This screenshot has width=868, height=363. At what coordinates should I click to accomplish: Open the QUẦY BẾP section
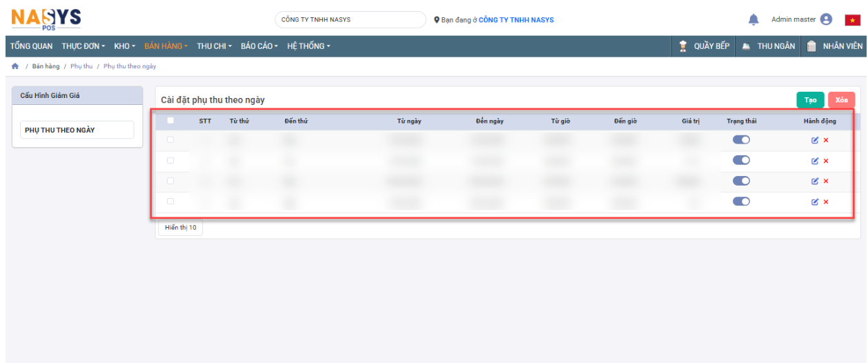point(704,46)
